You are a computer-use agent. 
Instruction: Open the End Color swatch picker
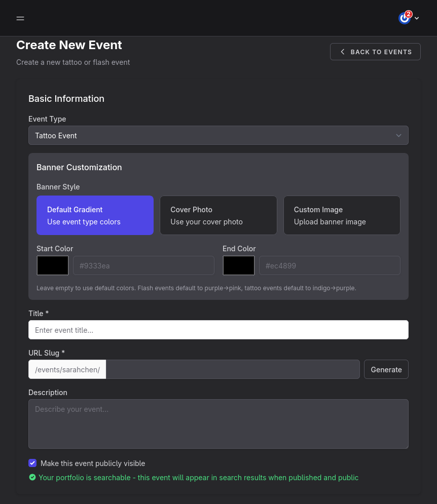(239, 265)
